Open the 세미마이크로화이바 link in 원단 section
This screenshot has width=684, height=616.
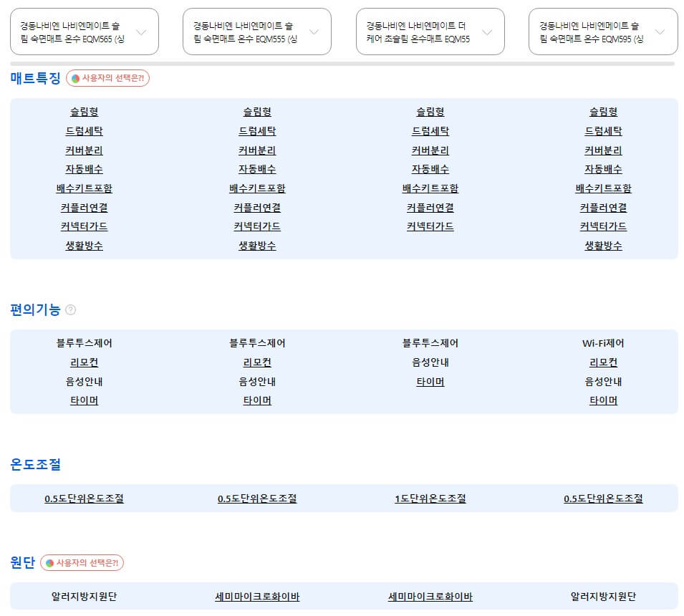point(256,596)
